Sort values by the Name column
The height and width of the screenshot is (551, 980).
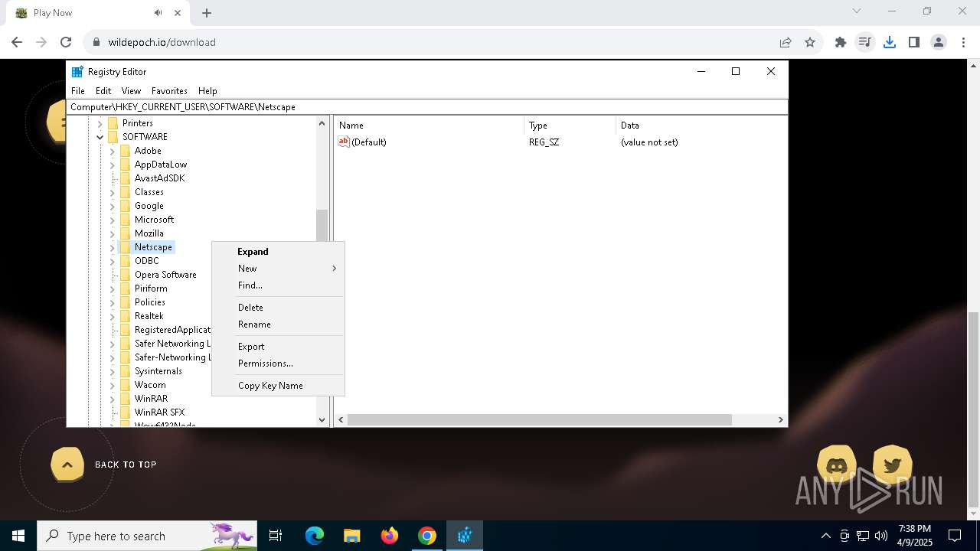tap(429, 126)
